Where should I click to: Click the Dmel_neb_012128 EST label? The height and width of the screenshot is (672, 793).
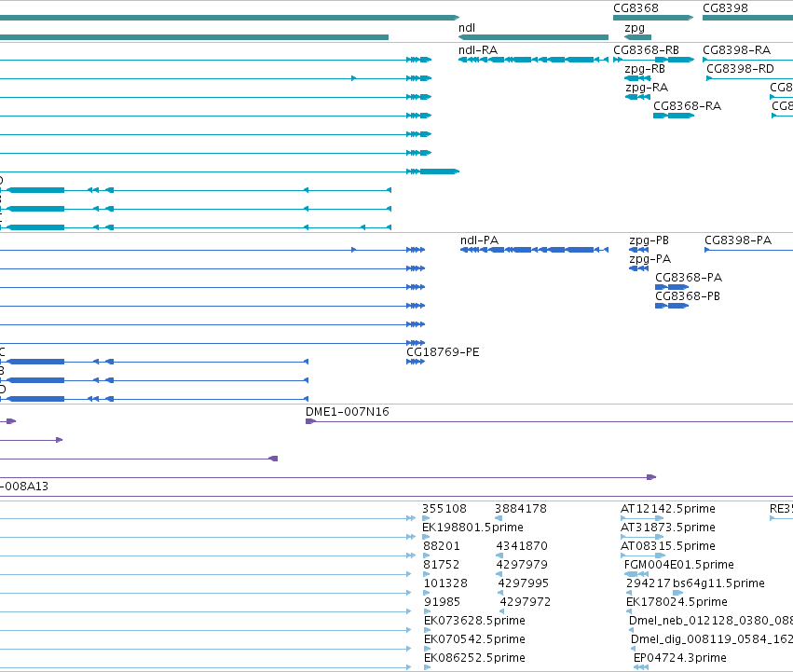pos(711,621)
